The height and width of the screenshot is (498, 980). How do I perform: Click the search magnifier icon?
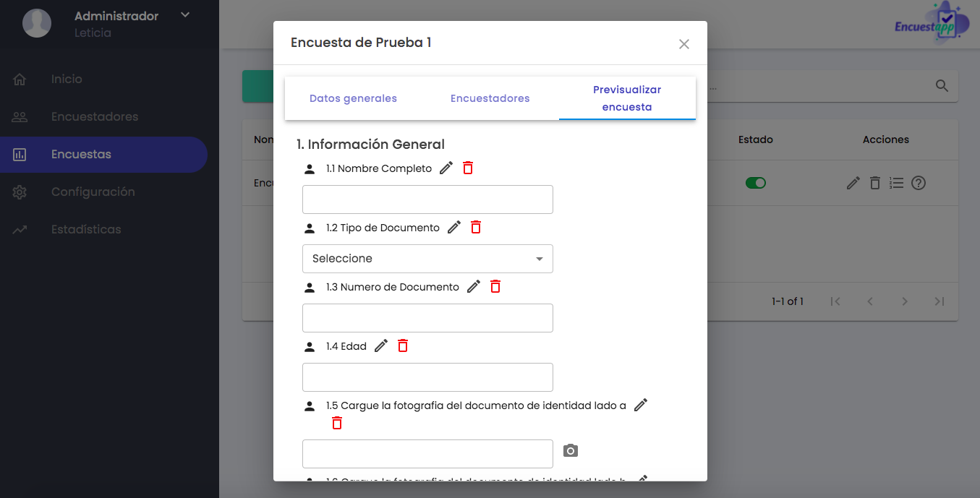point(942,86)
